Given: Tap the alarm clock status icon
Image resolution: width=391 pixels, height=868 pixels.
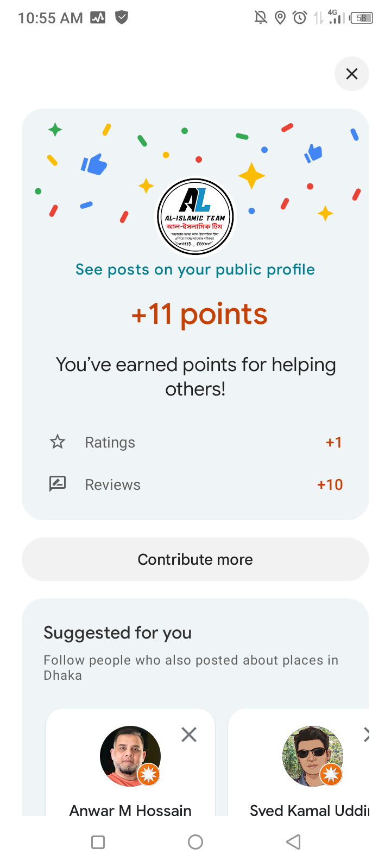Looking at the screenshot, I should pos(299,18).
